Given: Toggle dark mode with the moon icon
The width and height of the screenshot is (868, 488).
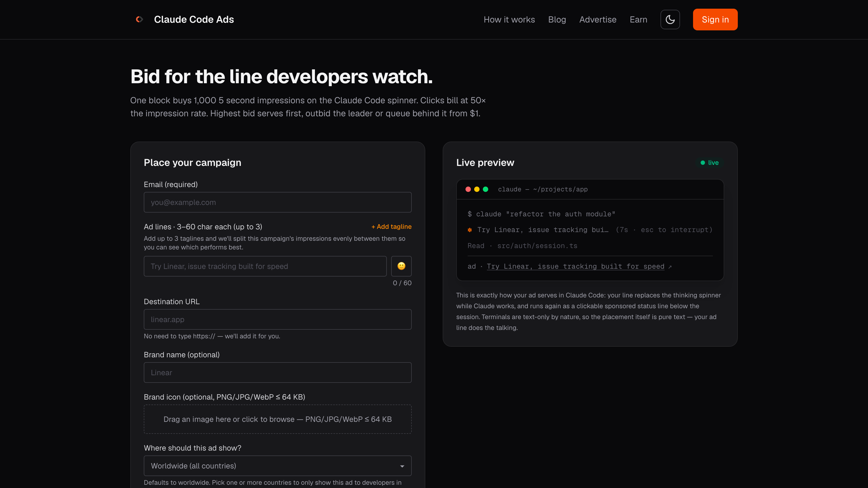Looking at the screenshot, I should [670, 20].
